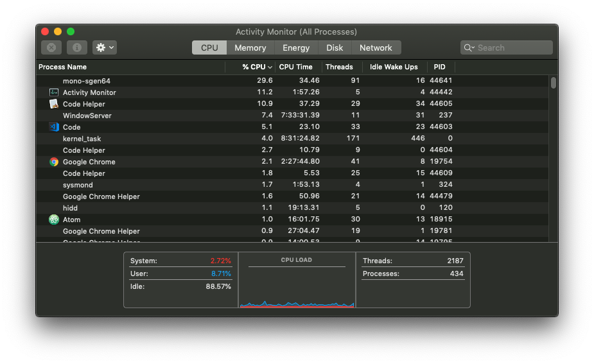Screen dimensions: 594x364
Task: Click the Processes total 434
Action: pos(457,273)
